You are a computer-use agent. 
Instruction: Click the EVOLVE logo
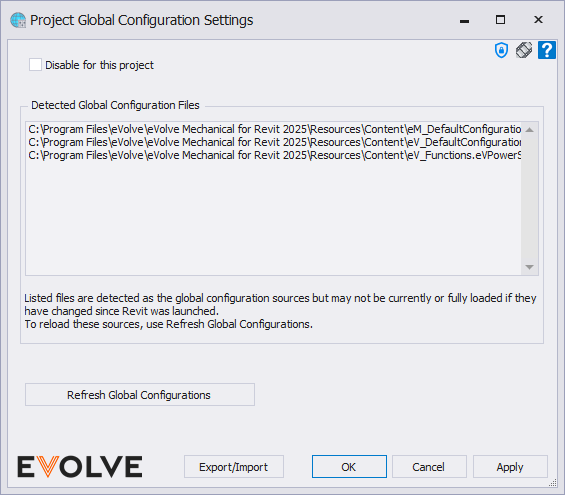point(80,467)
